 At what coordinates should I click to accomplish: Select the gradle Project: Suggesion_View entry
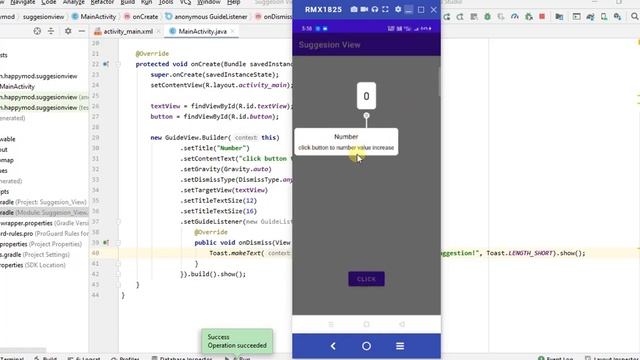point(43,202)
